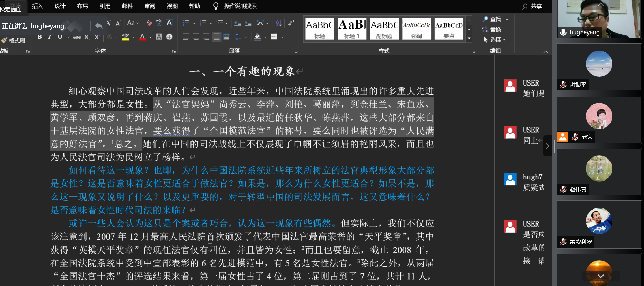The height and width of the screenshot is (286, 644).
Task: Click the Format Painter (格式刷) brush icon
Action: (4, 41)
